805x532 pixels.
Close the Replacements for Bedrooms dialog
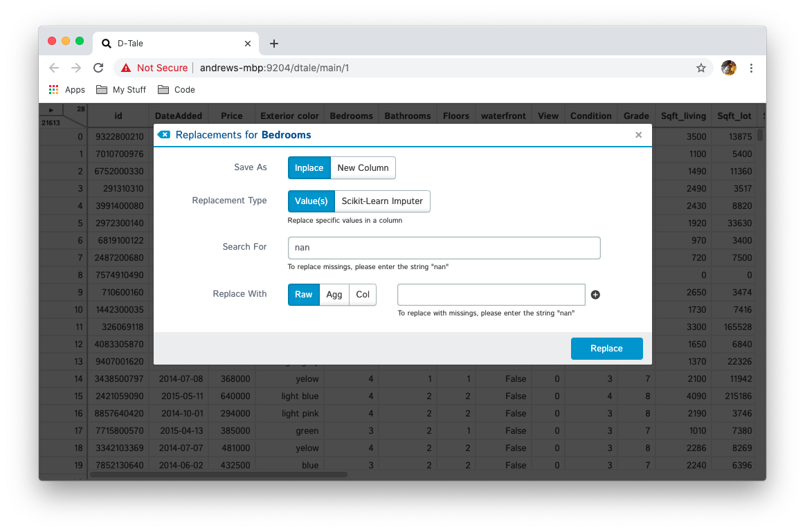click(x=638, y=135)
